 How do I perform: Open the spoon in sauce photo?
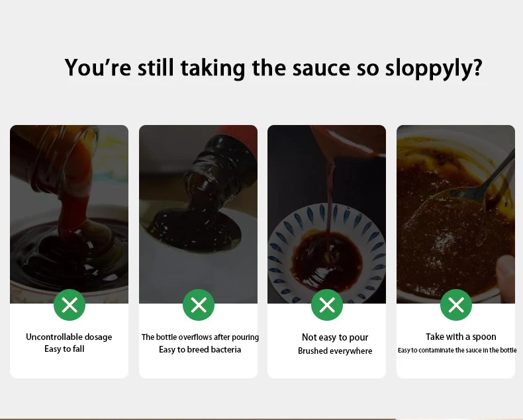(455, 214)
